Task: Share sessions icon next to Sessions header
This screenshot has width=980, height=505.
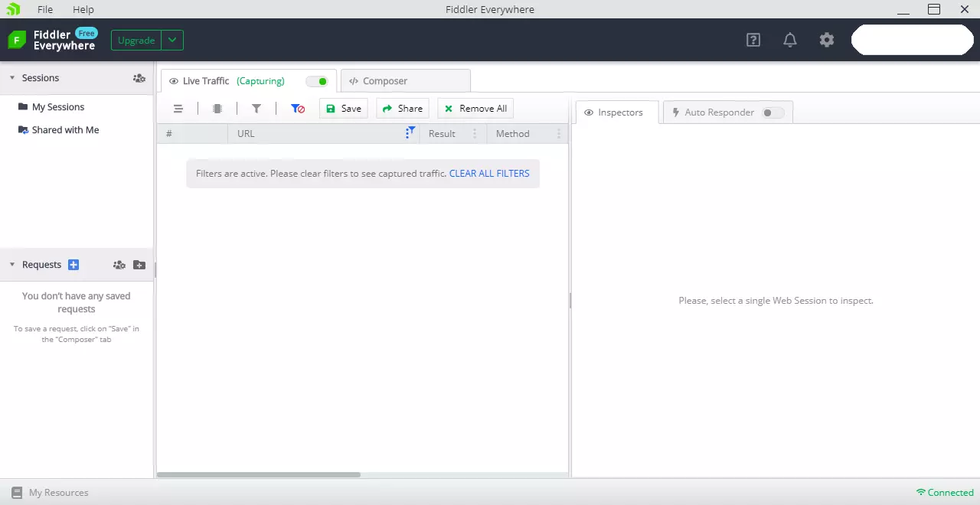Action: click(x=139, y=78)
